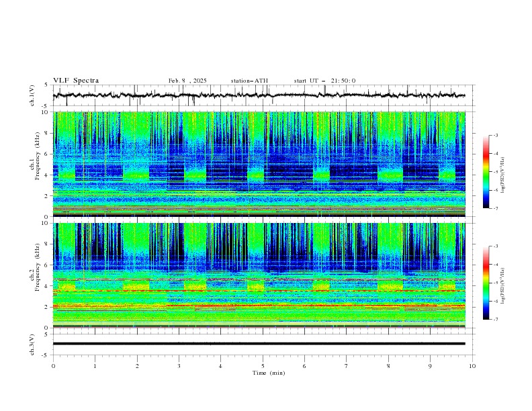The width and height of the screenshot is (532, 411).
Task: Click the "station=ATH" header label
Action: (249, 81)
